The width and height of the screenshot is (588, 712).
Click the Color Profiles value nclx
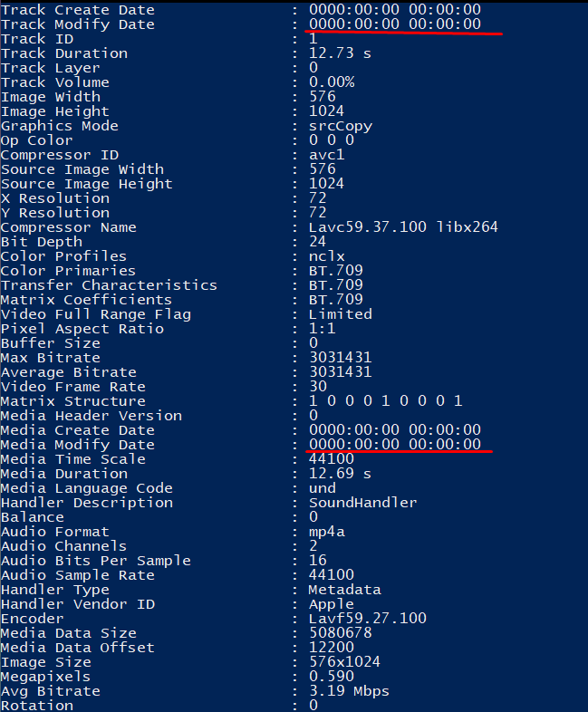[326, 256]
